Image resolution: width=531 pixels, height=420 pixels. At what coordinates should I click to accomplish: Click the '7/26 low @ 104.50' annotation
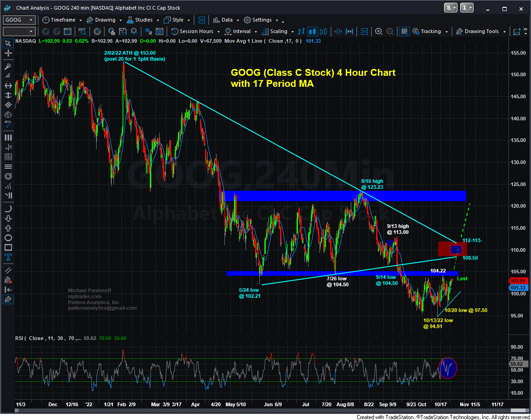[337, 282]
